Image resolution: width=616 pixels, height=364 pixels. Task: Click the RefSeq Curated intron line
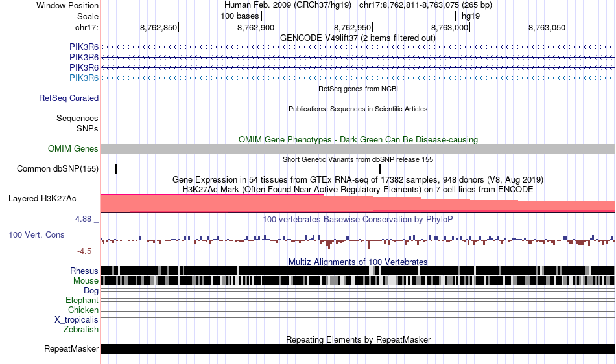coord(358,98)
